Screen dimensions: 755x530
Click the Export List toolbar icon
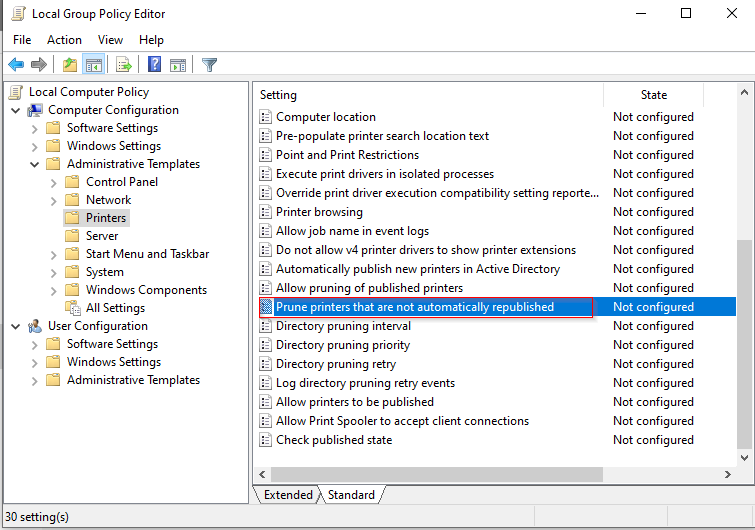[x=124, y=65]
